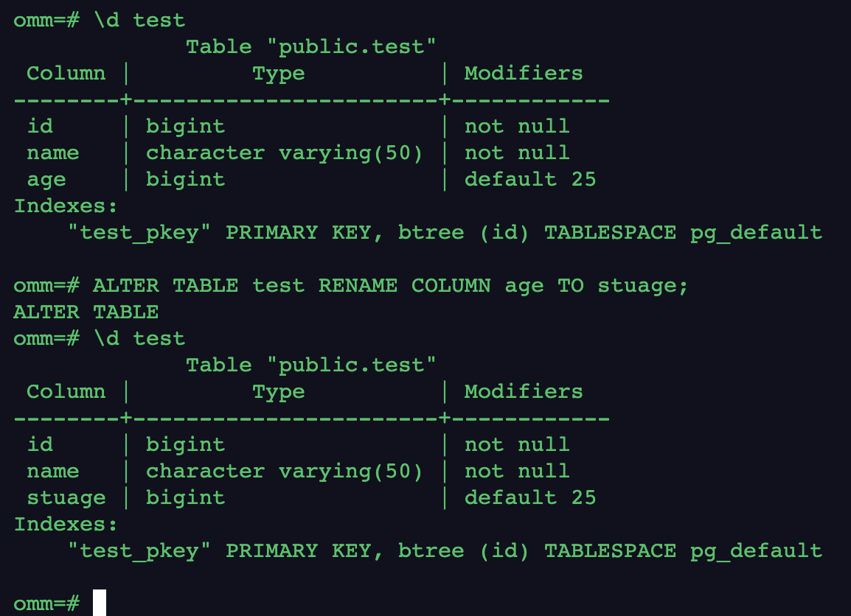Viewport: 851px width, 616px height.
Task: Click the 'ALTER TABLE' result output line
Action: tap(86, 312)
